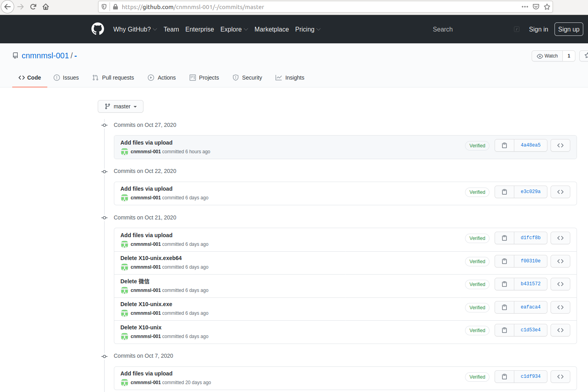Open the Security tab
The width and height of the screenshot is (588, 392).
tap(247, 78)
